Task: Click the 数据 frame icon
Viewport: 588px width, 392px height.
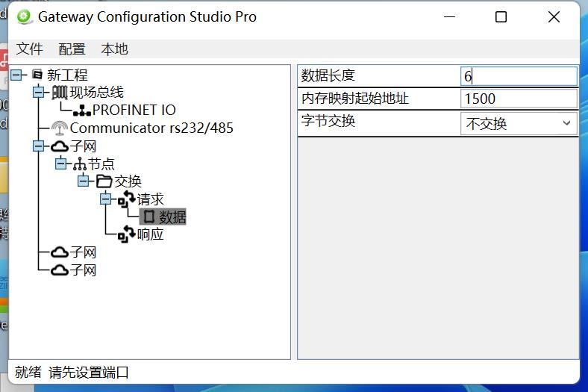Action: (149, 216)
